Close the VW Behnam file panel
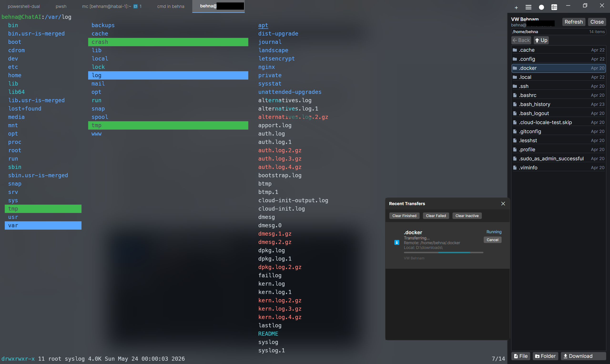Screen dimensions: 610x364 [x=597, y=22]
